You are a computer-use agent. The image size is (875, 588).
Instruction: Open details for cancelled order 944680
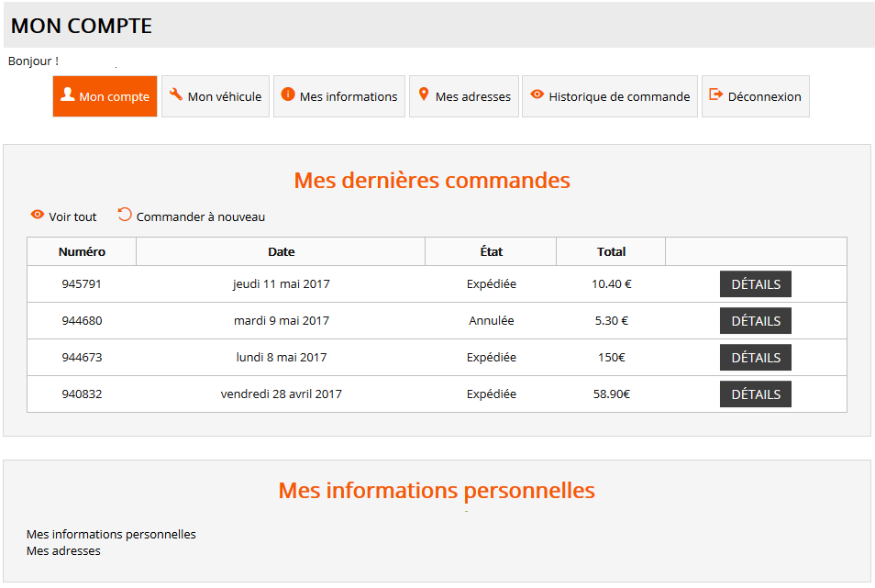tap(755, 321)
